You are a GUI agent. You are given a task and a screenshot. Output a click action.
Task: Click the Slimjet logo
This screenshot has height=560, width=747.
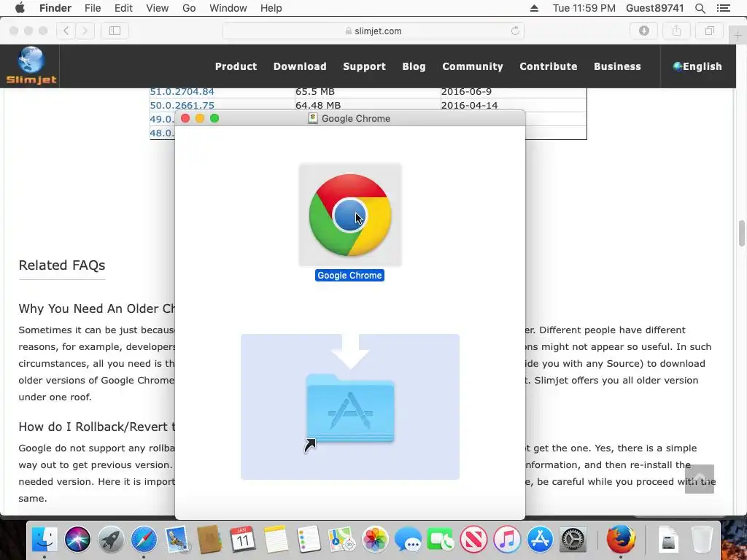click(x=31, y=66)
